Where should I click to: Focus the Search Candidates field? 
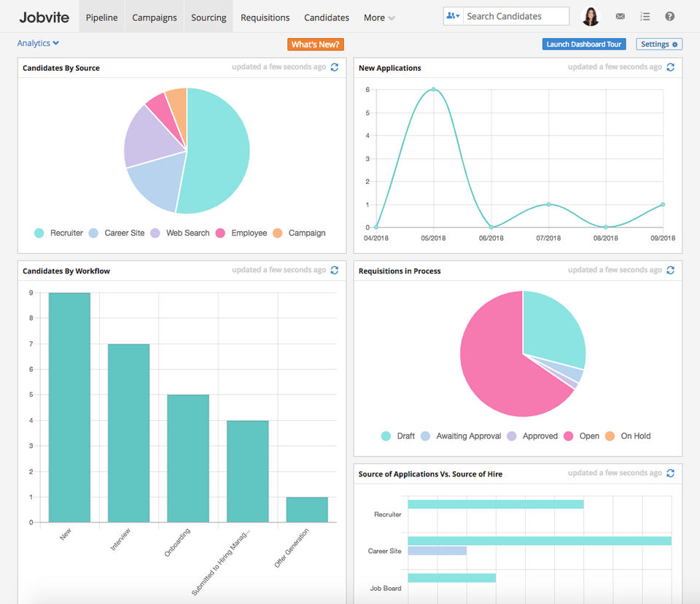(516, 16)
